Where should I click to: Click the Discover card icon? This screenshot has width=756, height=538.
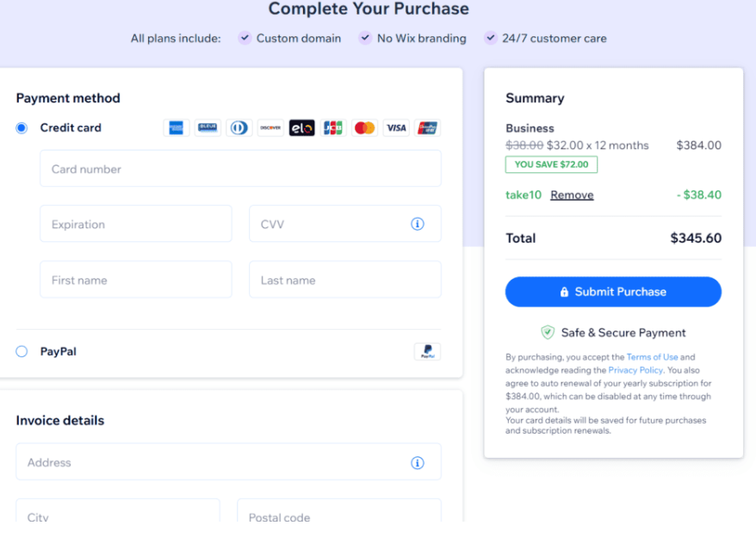(x=270, y=128)
